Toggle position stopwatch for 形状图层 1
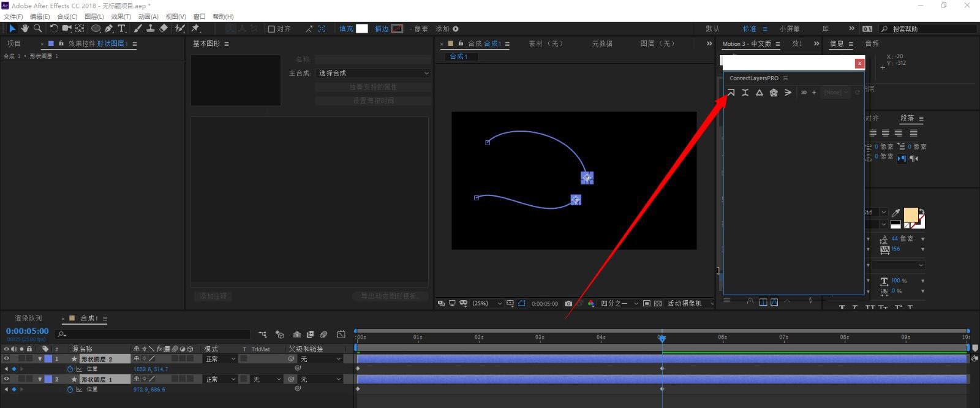This screenshot has width=980, height=408. click(70, 389)
